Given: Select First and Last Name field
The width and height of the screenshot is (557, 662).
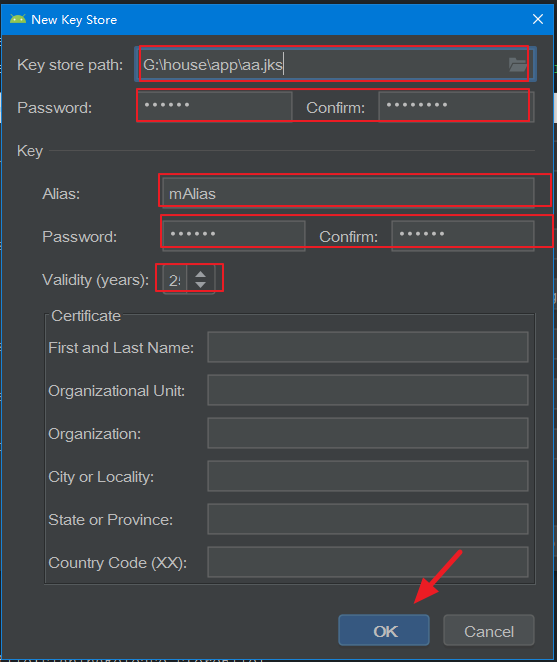Looking at the screenshot, I should 368,347.
